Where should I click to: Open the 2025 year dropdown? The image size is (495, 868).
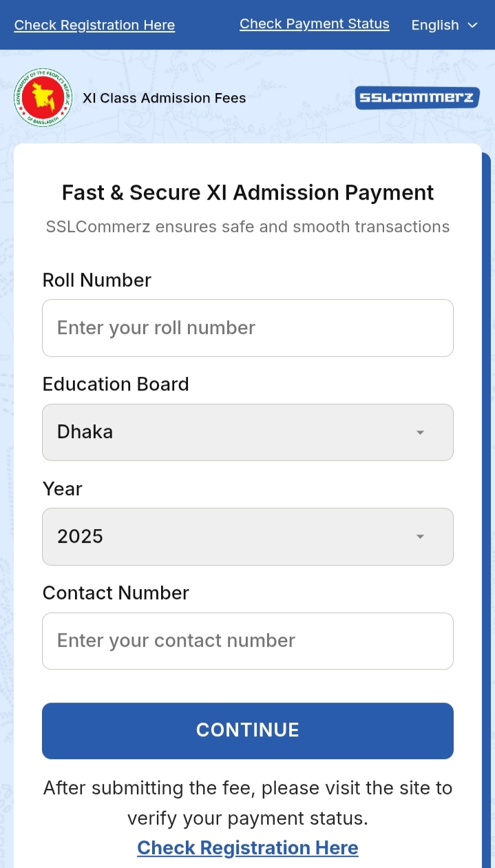click(247, 537)
